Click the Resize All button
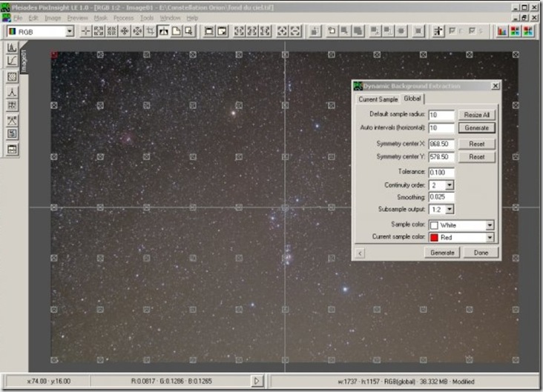 tap(476, 115)
